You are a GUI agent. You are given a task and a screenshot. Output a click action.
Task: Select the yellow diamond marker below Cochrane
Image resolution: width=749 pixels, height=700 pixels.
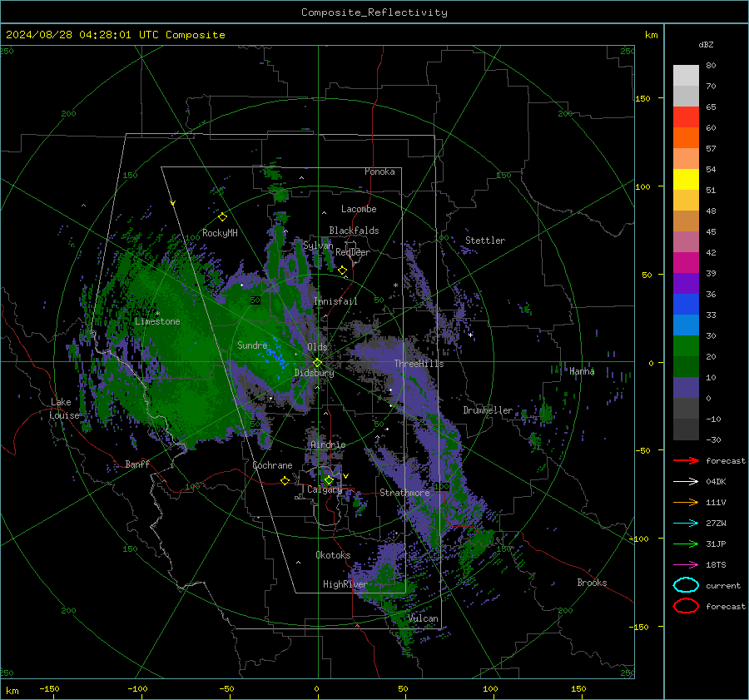point(285,480)
